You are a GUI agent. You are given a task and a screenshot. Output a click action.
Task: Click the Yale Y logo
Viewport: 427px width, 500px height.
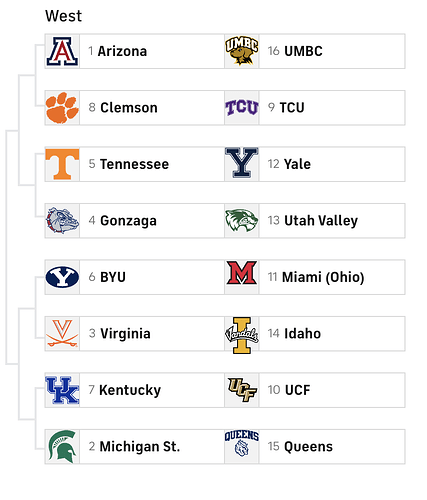point(242,162)
